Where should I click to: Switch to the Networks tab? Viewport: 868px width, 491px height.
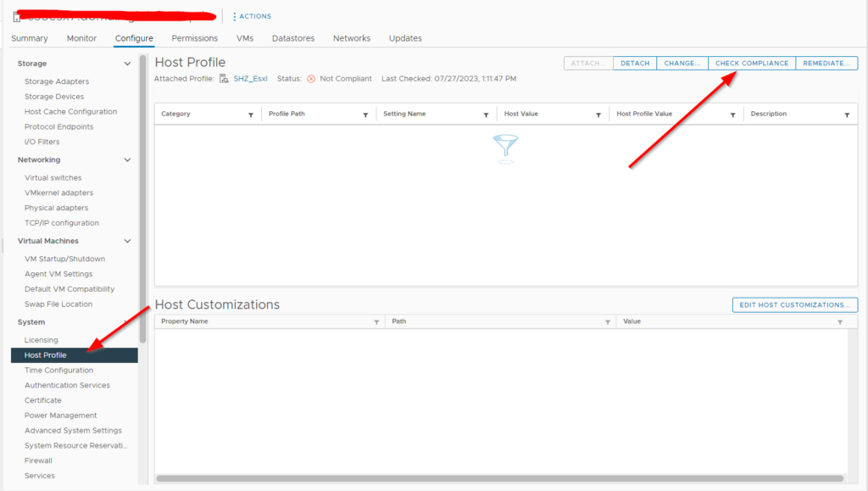(x=352, y=38)
